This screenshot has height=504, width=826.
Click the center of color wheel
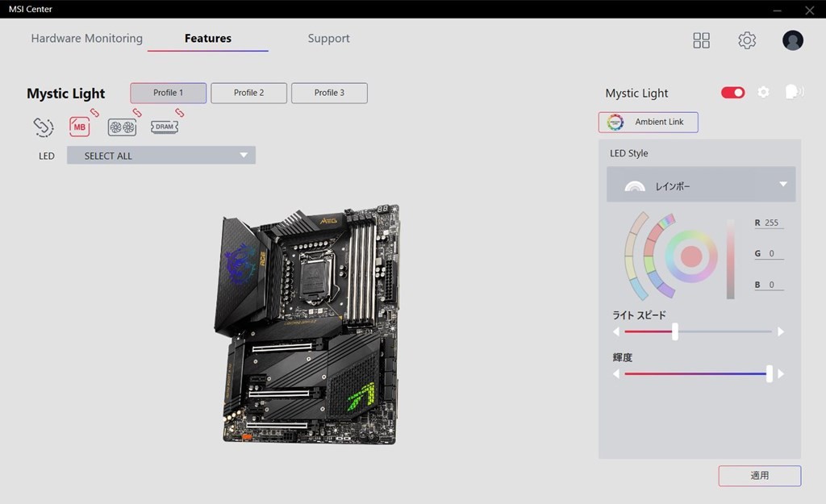coord(691,256)
